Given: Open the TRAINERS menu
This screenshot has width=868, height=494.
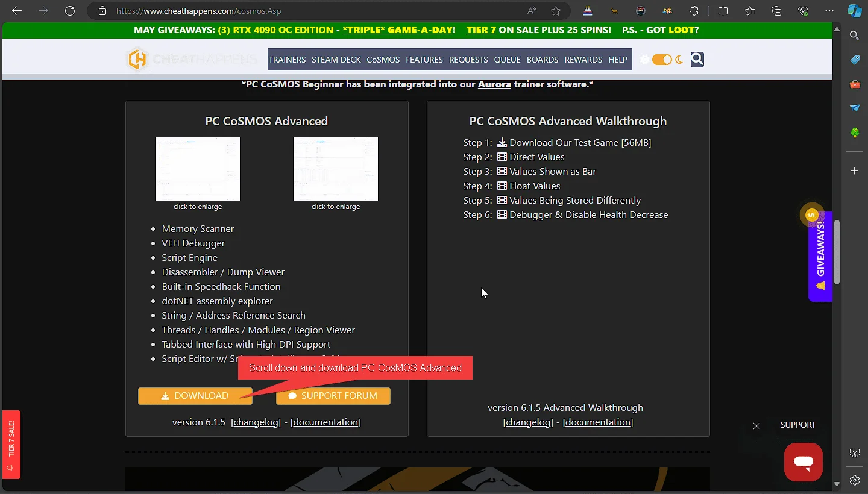Looking at the screenshot, I should point(287,60).
